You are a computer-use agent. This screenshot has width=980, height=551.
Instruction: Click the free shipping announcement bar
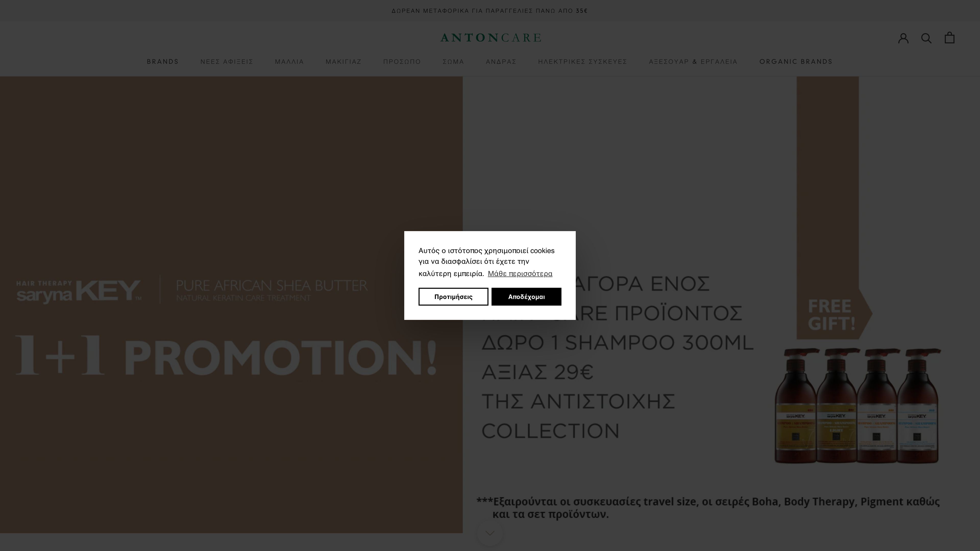coord(490,11)
